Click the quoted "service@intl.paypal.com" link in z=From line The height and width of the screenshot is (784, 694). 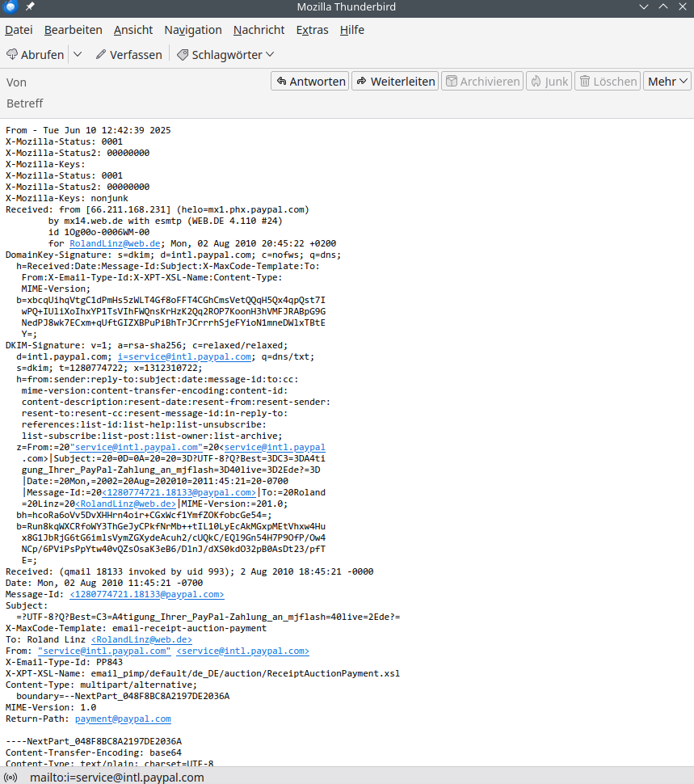point(137,447)
